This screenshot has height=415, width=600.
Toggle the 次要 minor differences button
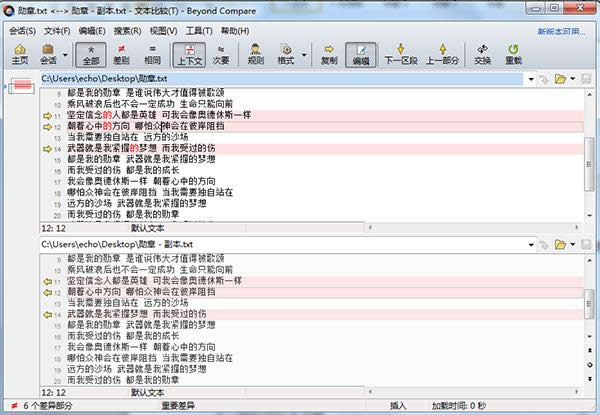(221, 55)
